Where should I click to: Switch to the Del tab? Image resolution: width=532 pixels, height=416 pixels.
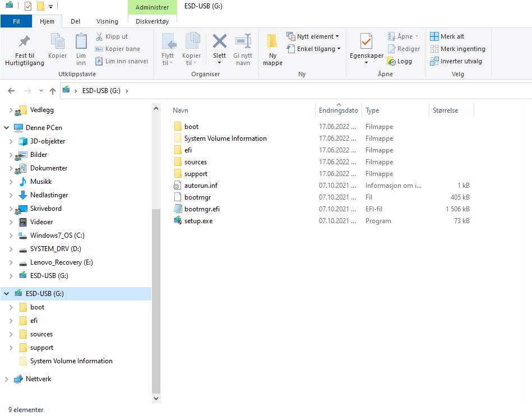75,21
